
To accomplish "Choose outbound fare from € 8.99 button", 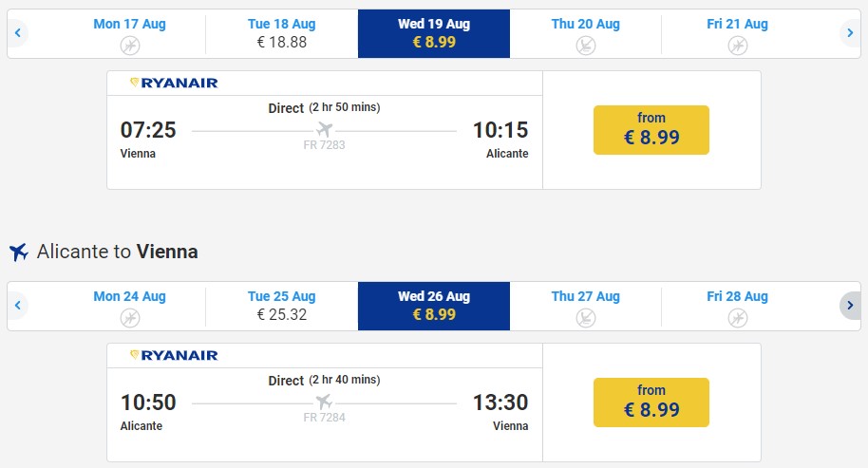I will click(x=651, y=130).
